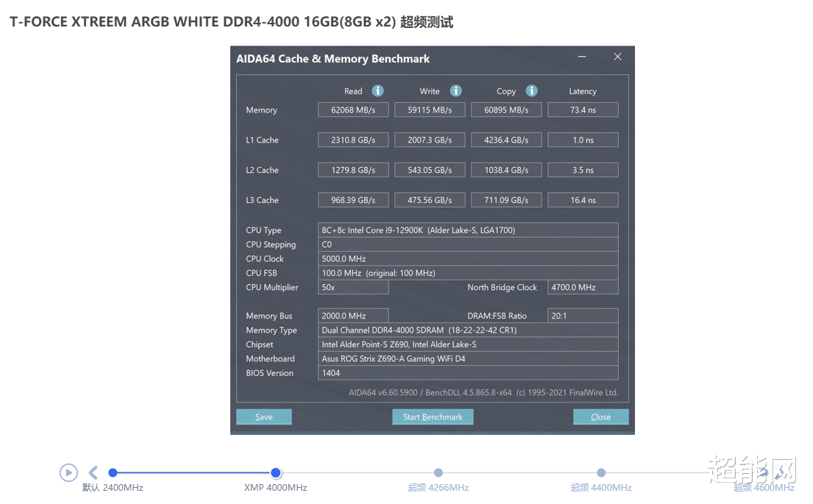Select Memory Latency value 73.4 ns

[583, 110]
